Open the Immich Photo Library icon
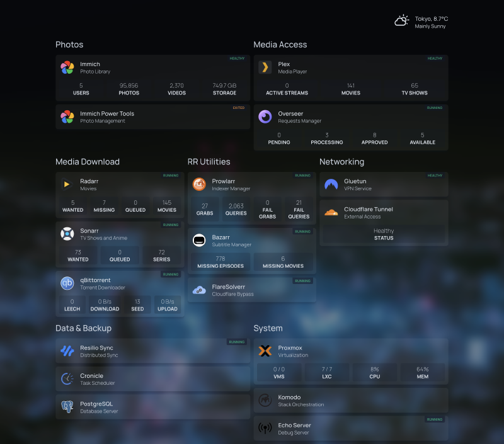 pyautogui.click(x=66, y=66)
